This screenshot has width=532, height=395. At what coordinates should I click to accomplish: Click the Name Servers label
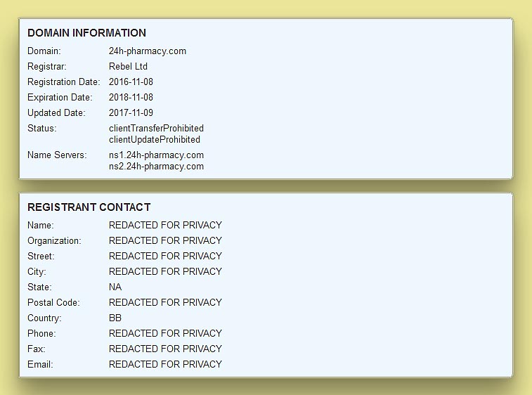[x=57, y=155]
